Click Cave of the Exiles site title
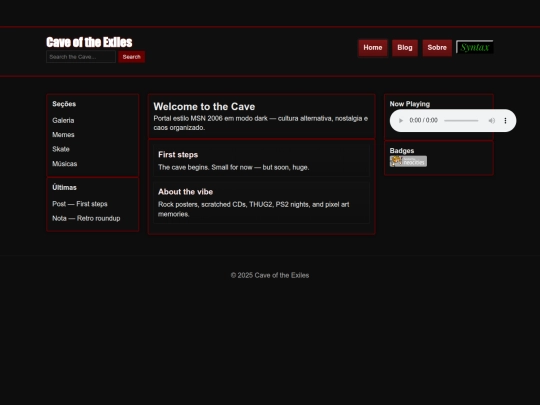This screenshot has height=405, width=540. (x=89, y=42)
